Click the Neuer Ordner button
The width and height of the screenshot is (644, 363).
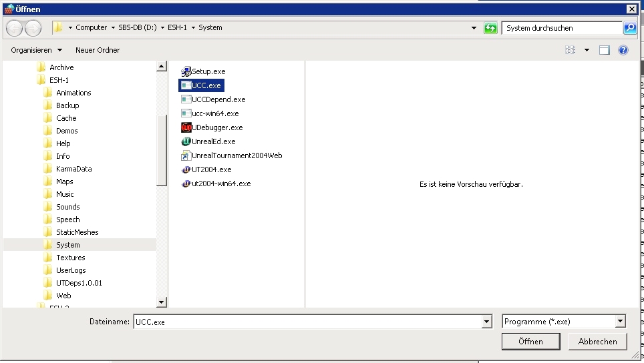pyautogui.click(x=98, y=50)
